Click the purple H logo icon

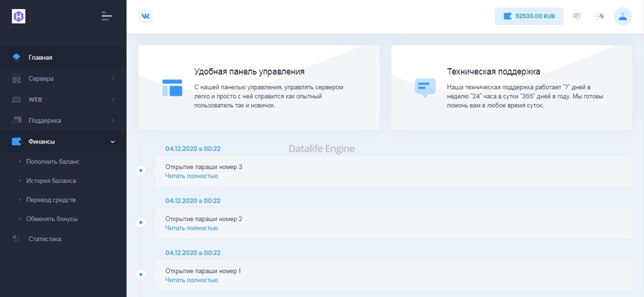coord(19,17)
